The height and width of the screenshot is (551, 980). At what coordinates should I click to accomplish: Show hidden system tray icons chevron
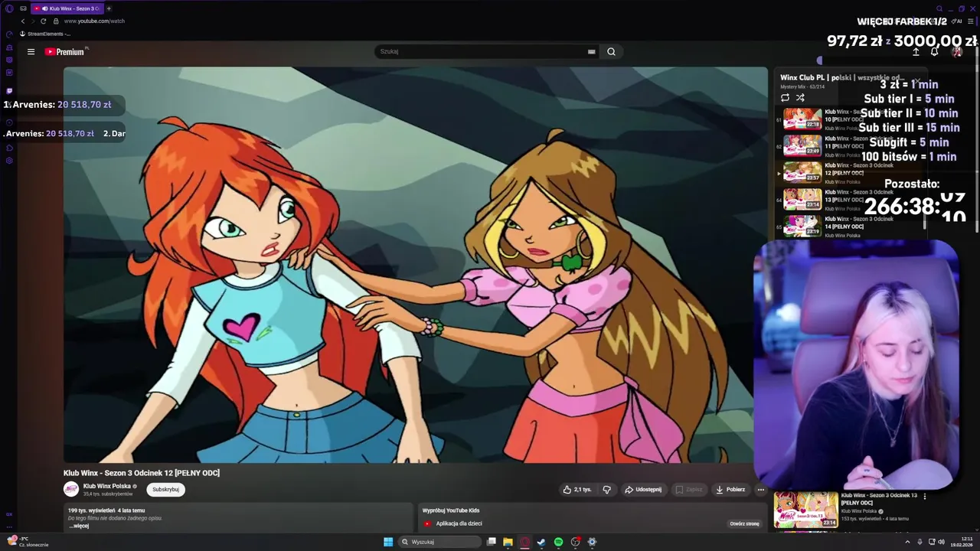click(x=908, y=542)
